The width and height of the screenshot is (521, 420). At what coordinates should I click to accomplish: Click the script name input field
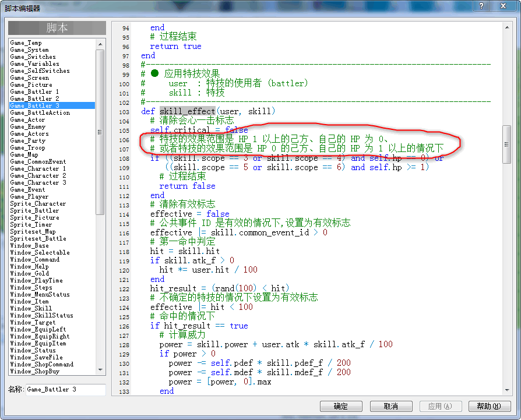click(x=65, y=390)
